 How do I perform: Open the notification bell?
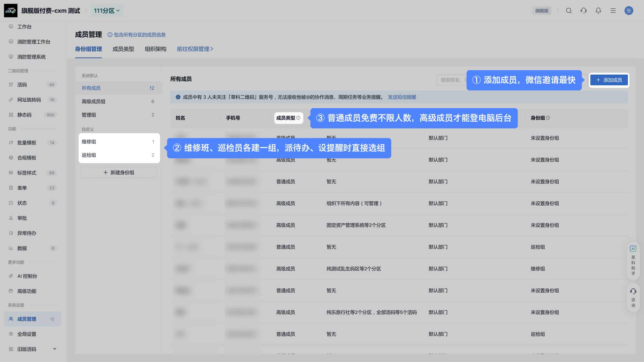click(x=598, y=11)
